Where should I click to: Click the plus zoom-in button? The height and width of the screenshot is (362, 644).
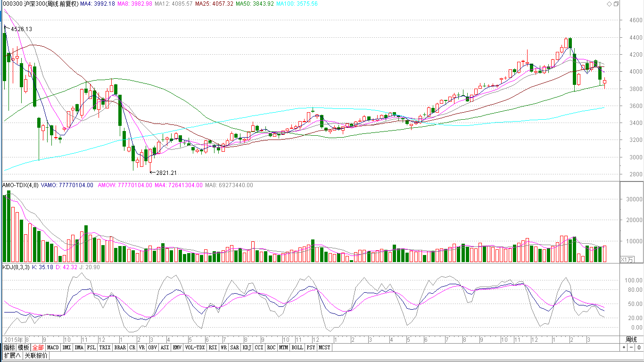(624, 347)
